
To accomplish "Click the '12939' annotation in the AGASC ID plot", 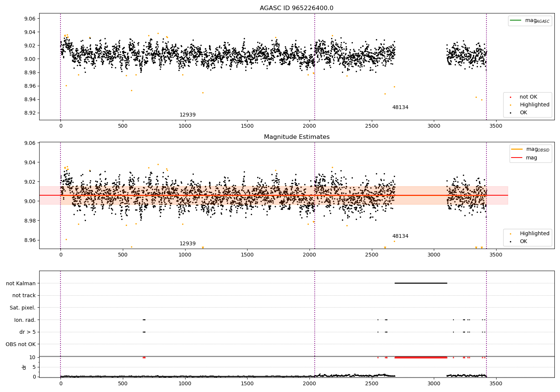I will tap(187, 115).
